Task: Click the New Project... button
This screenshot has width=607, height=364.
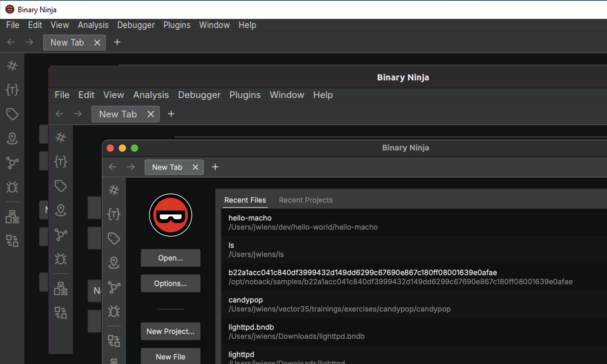Action: point(170,331)
